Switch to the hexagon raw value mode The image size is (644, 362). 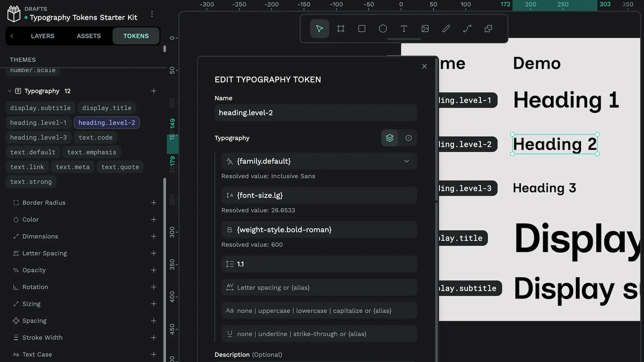(x=408, y=138)
